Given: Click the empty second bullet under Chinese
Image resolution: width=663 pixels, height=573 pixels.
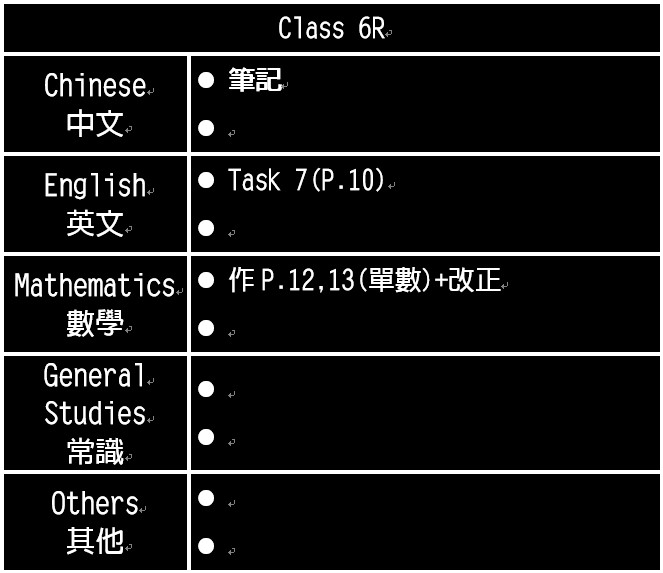Looking at the screenshot, I should point(206,128).
